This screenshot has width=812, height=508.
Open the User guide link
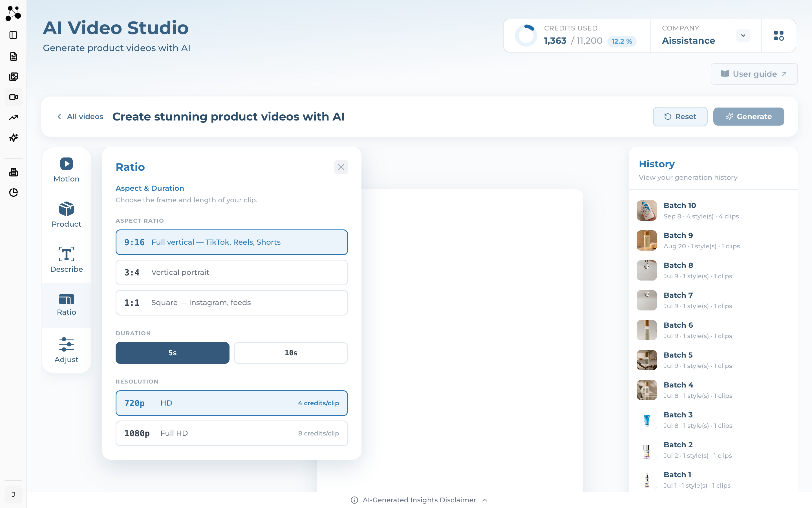[754, 74]
